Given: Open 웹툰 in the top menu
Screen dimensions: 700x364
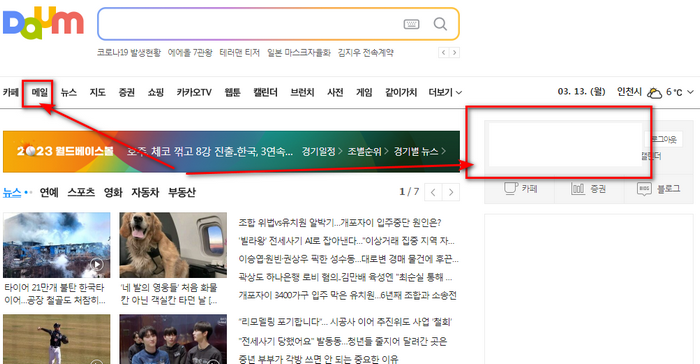Looking at the screenshot, I should point(232,92).
